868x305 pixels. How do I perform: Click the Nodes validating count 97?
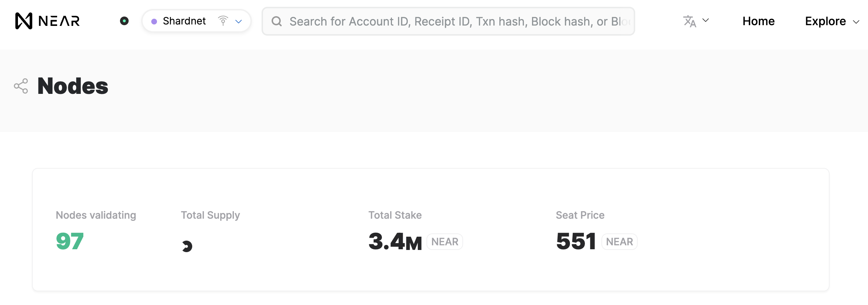tap(70, 241)
